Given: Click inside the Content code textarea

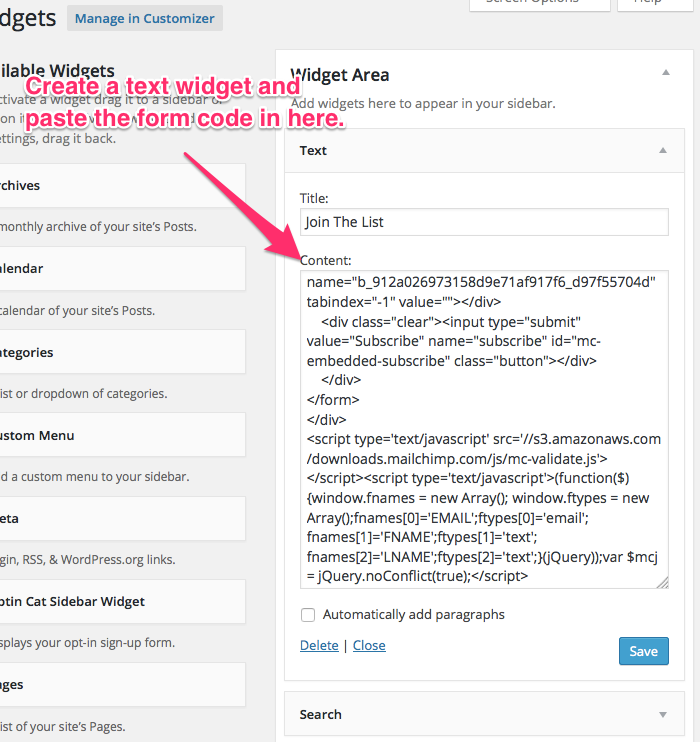Looking at the screenshot, I should [x=484, y=429].
